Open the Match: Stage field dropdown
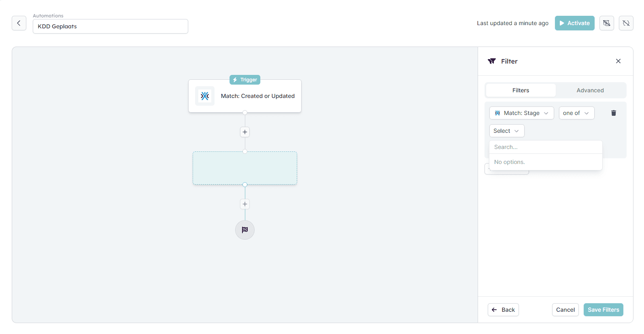 pyautogui.click(x=521, y=113)
